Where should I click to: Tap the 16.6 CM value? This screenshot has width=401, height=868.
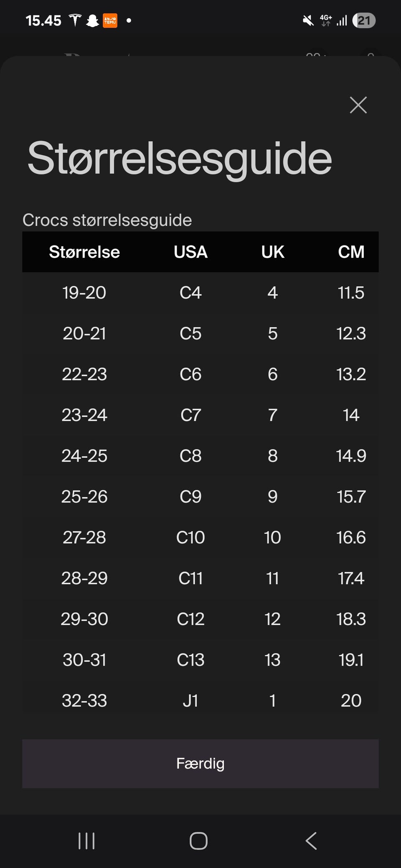(x=351, y=537)
